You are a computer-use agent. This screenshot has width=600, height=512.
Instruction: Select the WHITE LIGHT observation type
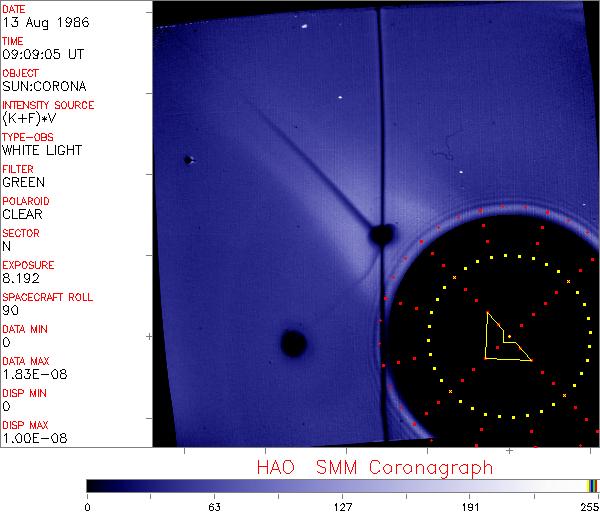[42, 150]
